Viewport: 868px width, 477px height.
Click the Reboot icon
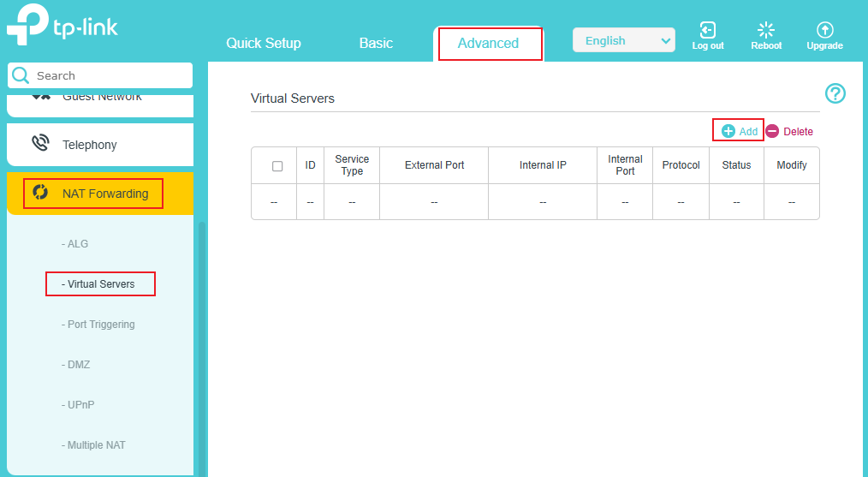tap(766, 30)
